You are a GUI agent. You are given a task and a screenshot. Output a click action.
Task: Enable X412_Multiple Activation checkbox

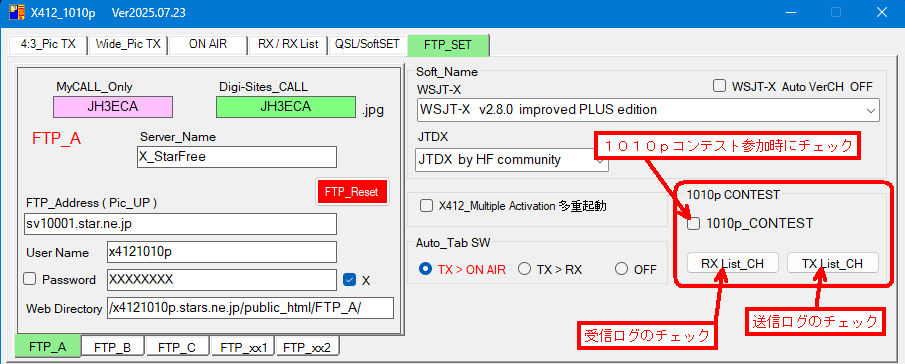pos(426,206)
